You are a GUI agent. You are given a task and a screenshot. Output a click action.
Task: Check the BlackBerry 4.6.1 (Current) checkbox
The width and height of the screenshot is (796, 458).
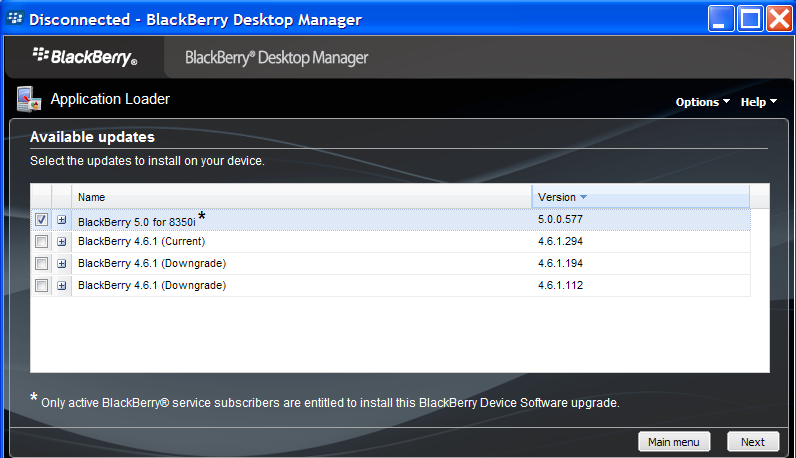coord(42,242)
